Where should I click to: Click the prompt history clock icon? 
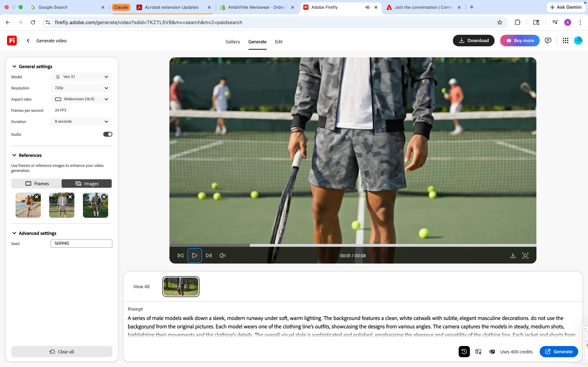(464, 351)
